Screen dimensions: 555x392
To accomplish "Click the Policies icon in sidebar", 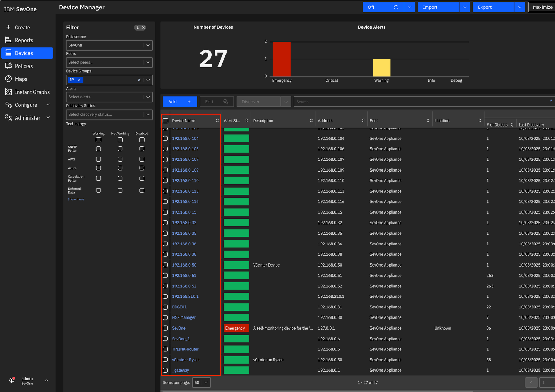I will [x=8, y=66].
